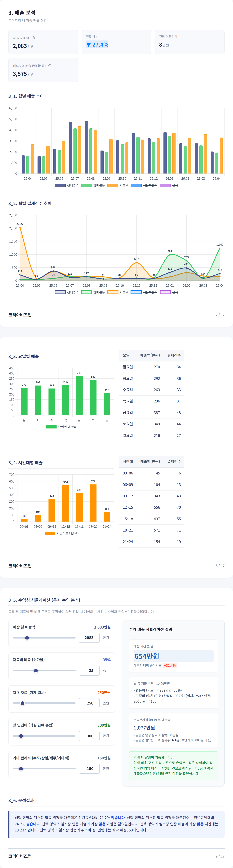Toggle 서초구 legend in 월별 매출 추이 chart
Image resolution: width=233 pixels, height=868 pixels.
(118, 185)
